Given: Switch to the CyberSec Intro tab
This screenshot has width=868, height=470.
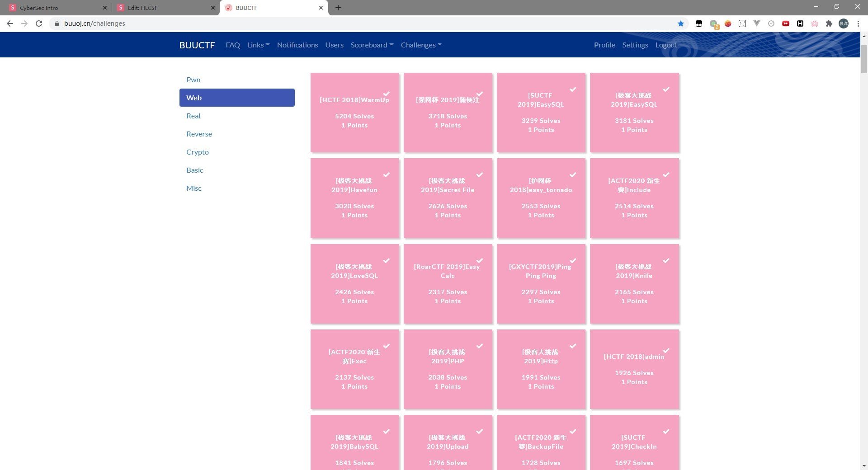Looking at the screenshot, I should [x=57, y=8].
